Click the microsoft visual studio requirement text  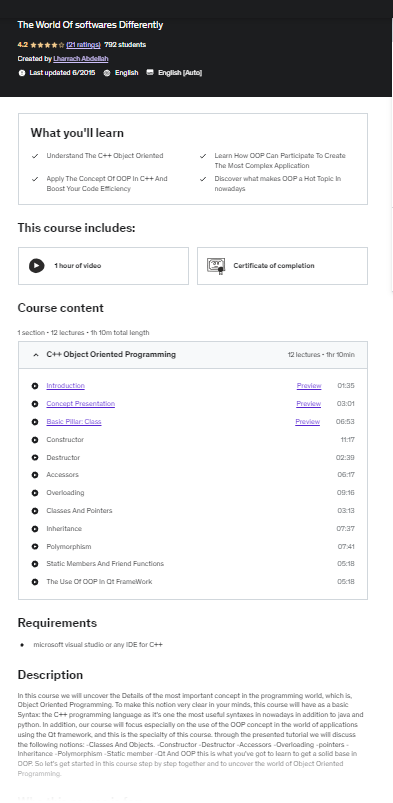pos(98,645)
